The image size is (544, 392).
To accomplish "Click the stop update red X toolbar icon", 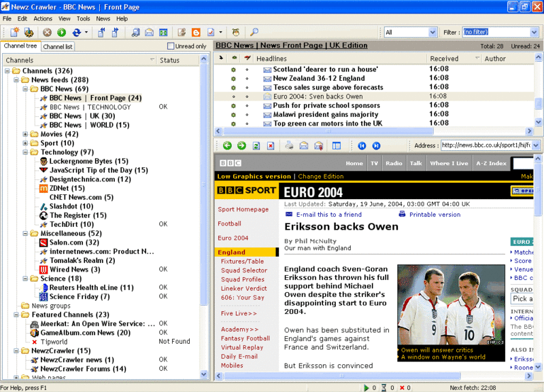I will pos(47,32).
